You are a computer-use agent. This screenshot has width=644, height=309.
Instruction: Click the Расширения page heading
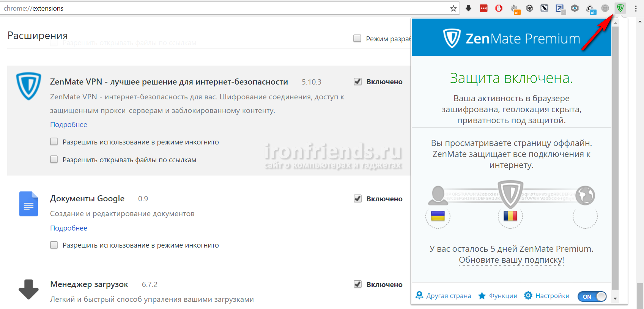pyautogui.click(x=38, y=36)
